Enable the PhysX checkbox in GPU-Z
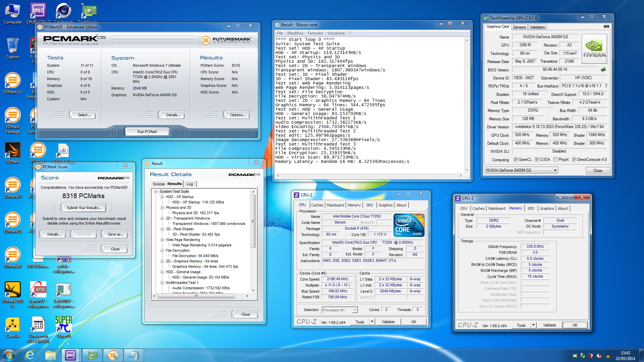This screenshot has height=362, width=644. [555, 160]
